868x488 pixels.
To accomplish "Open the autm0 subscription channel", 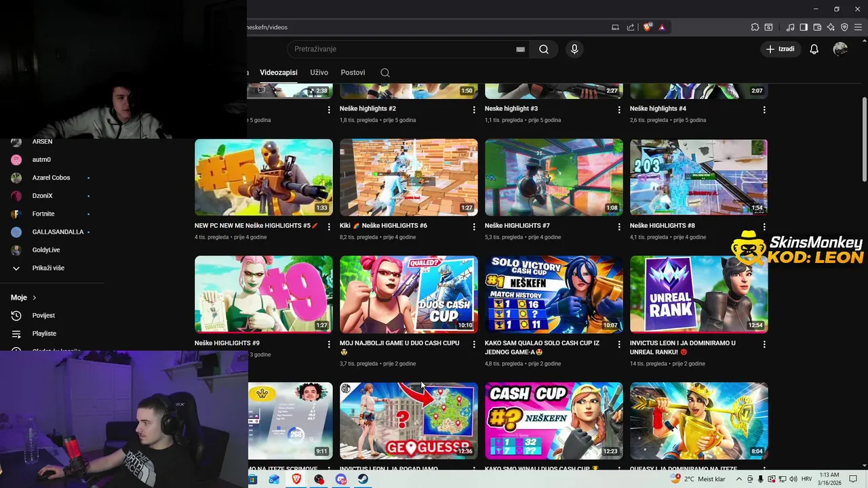I will click(41, 159).
